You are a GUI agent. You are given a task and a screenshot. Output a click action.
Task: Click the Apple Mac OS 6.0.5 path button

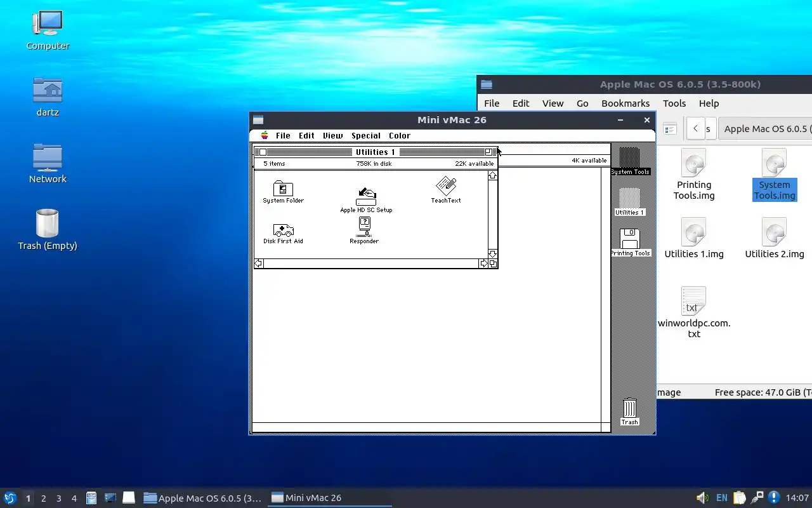click(x=766, y=128)
